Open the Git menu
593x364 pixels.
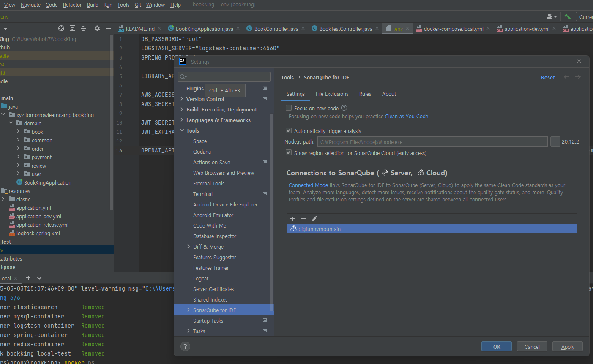pyautogui.click(x=138, y=5)
